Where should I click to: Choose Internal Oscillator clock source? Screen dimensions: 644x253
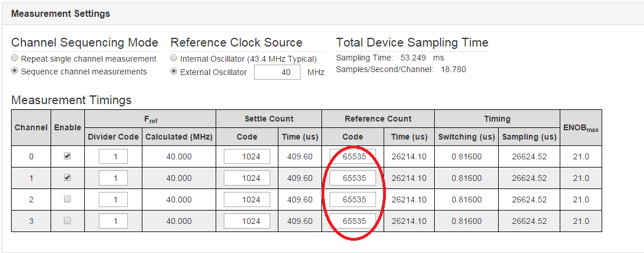click(x=174, y=58)
